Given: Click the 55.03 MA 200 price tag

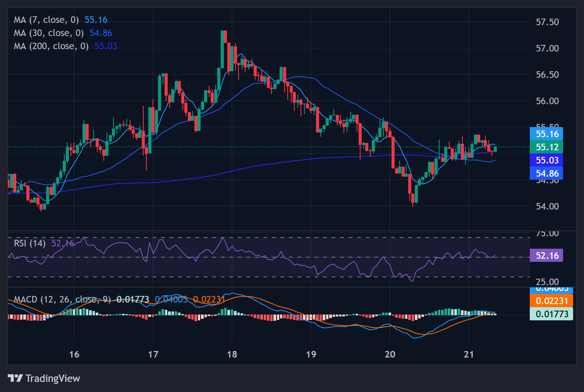Looking at the screenshot, I should click(x=546, y=160).
